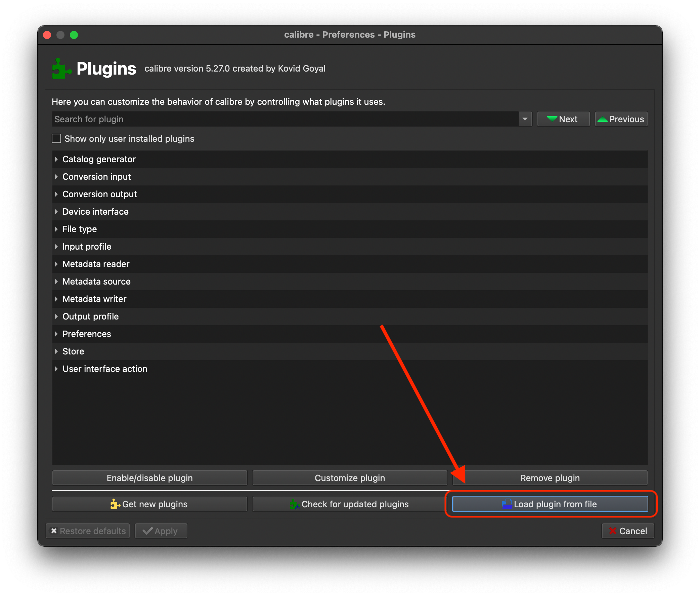700x596 pixels.
Task: Expand the Catalog generator category
Action: pos(56,159)
